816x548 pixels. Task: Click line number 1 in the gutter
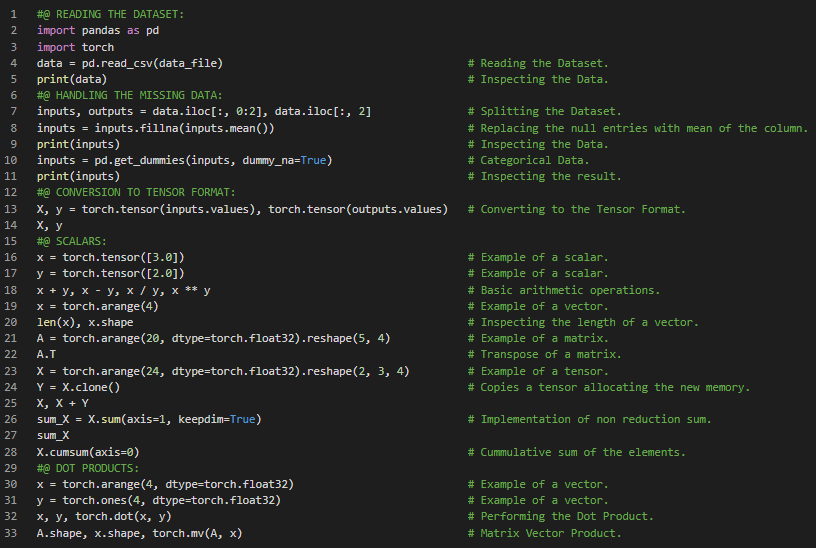(x=13, y=15)
